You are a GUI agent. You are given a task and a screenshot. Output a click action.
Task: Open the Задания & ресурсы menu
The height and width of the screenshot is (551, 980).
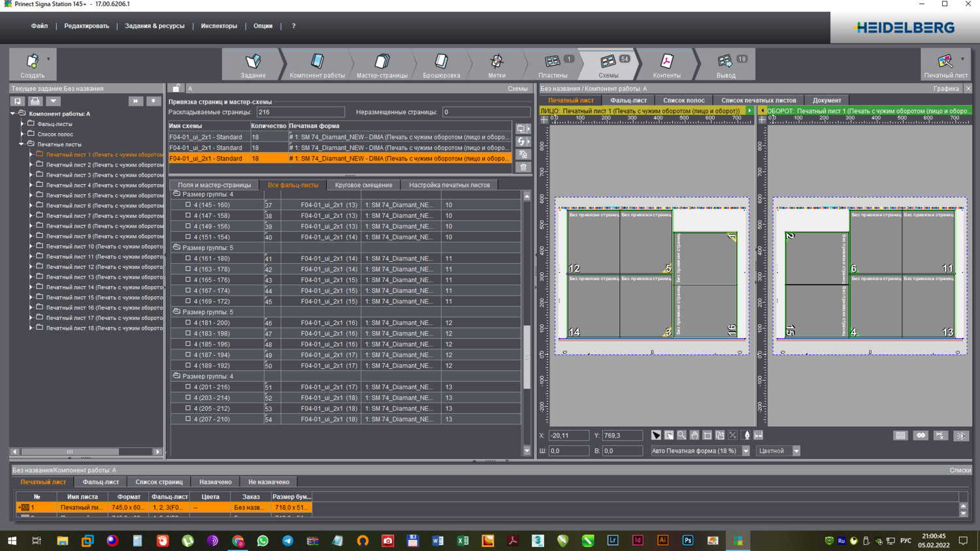pos(154,26)
